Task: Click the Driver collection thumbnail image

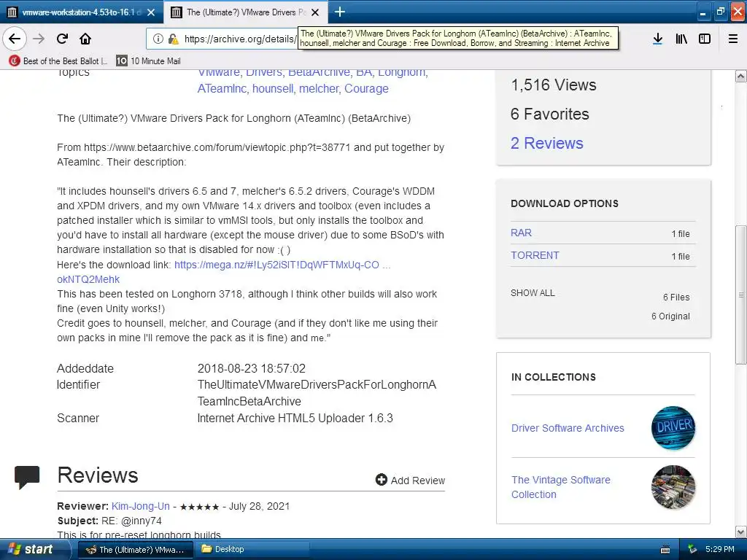Action: 673,427
